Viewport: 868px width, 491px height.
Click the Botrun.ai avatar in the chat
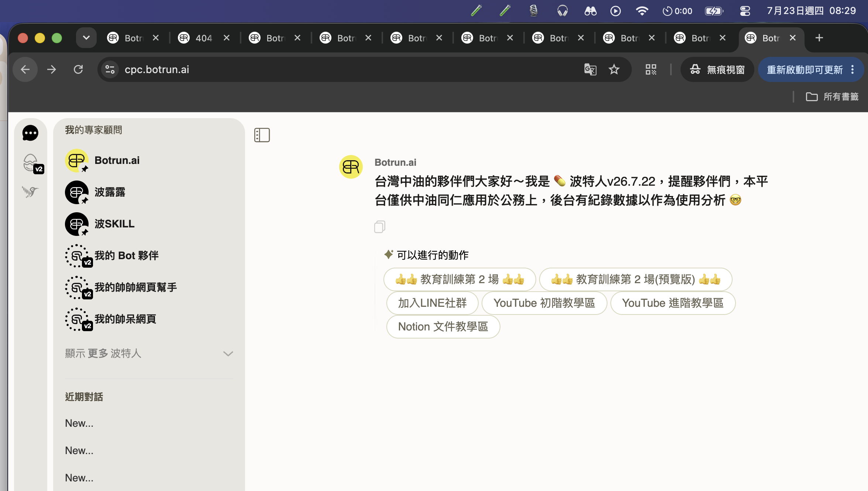click(351, 167)
